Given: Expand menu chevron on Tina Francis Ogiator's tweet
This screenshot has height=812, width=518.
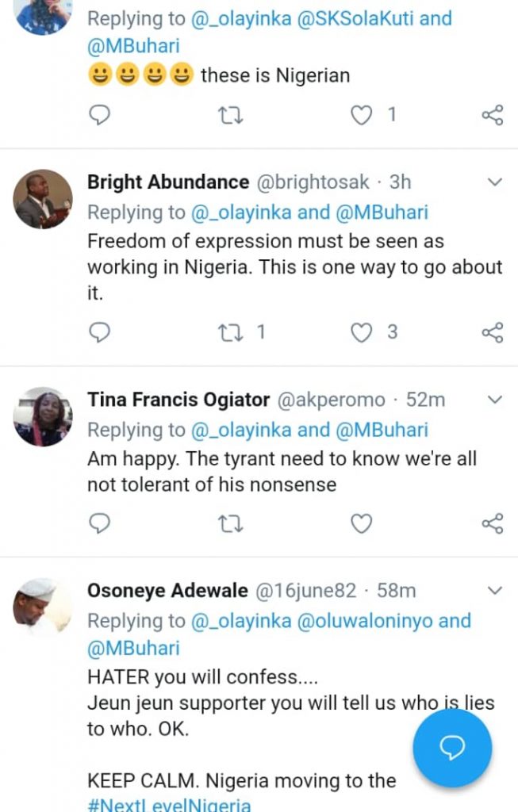Looking at the screenshot, I should point(494,399).
